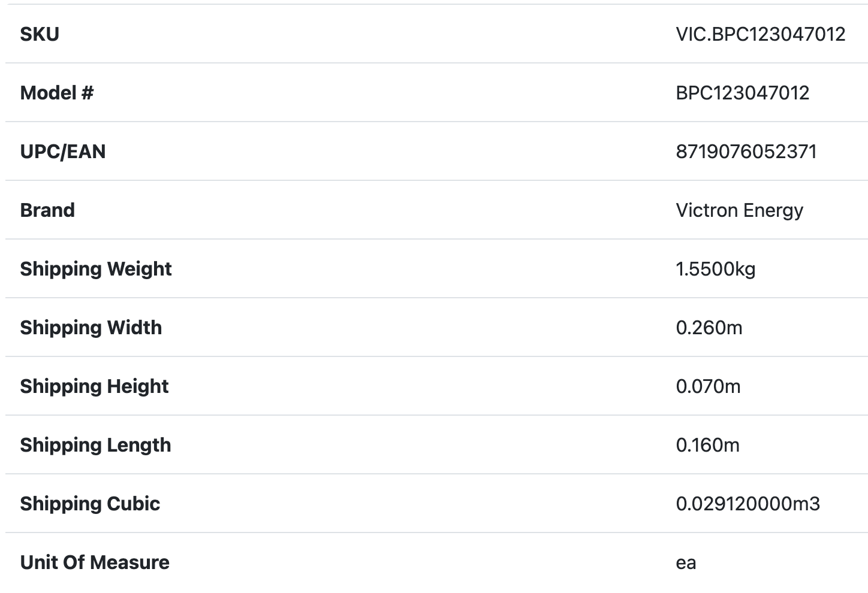
Task: Click the Model # label
Action: pos(57,93)
